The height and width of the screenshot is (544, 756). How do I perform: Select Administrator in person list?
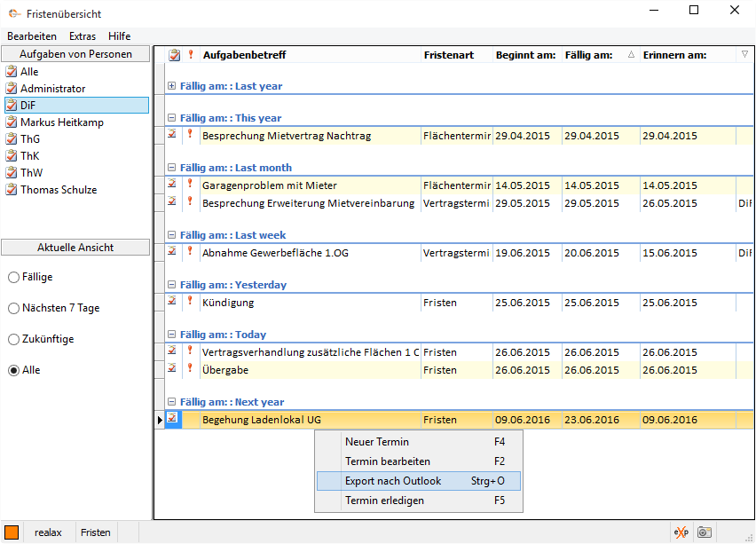pyautogui.click(x=52, y=89)
